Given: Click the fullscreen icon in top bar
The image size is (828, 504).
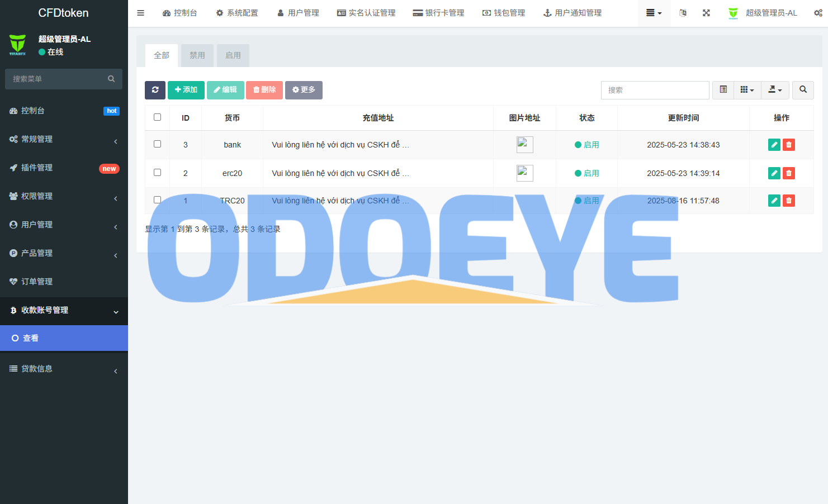Looking at the screenshot, I should tap(706, 13).
